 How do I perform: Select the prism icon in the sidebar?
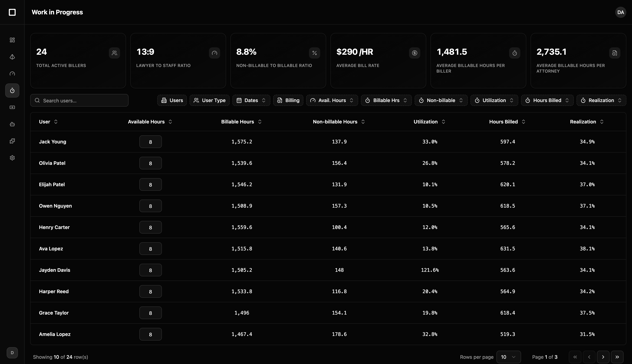pos(12,57)
